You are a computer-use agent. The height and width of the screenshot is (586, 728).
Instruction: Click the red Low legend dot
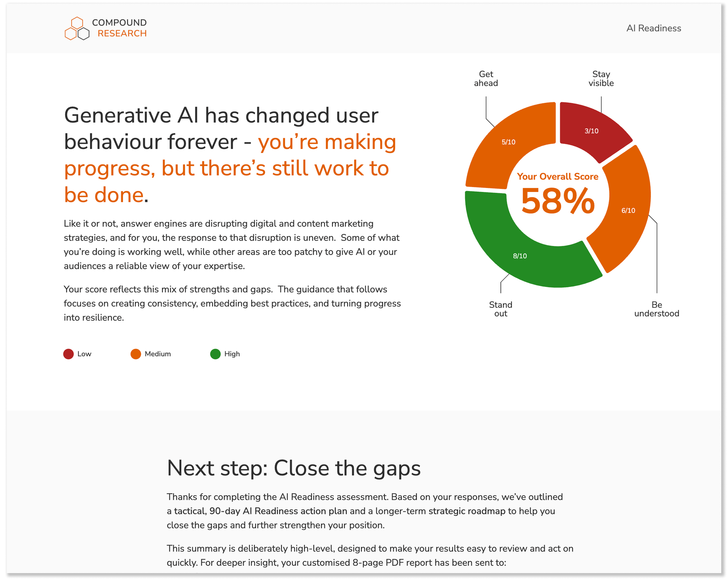click(x=69, y=354)
